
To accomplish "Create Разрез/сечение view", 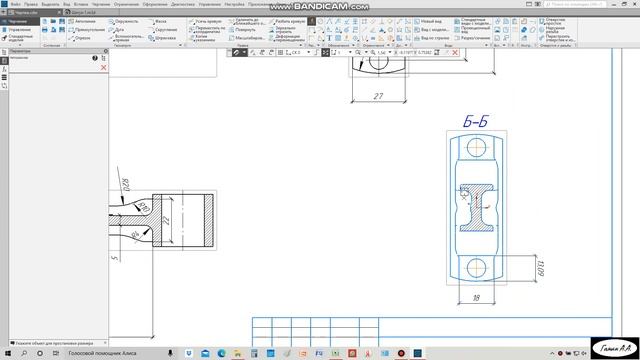I will [x=472, y=38].
